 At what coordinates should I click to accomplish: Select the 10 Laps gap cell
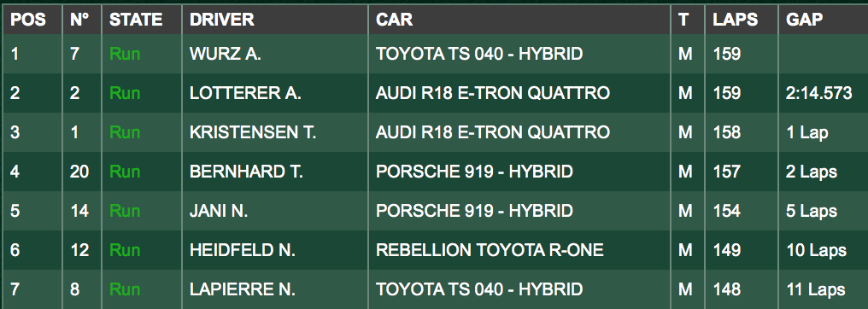pyautogui.click(x=817, y=250)
